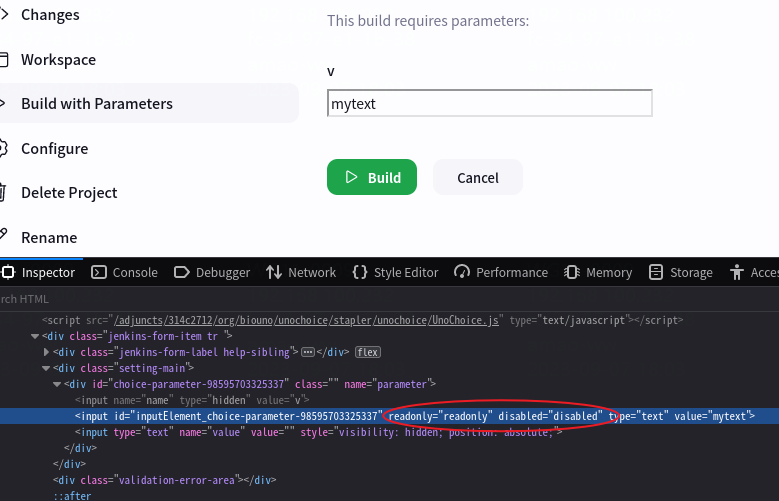Click the ellipsis badge in jenkins-form-label node
The height and width of the screenshot is (501, 779).
coord(308,352)
